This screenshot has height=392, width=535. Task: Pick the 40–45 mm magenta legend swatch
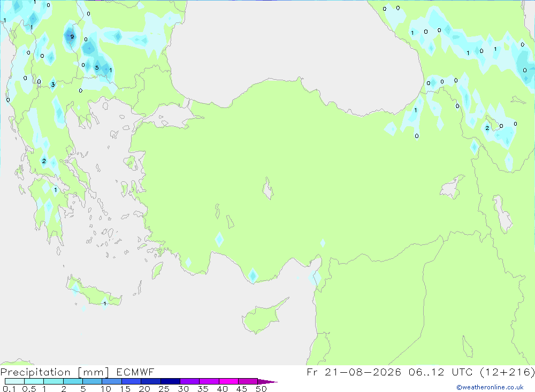[228, 381]
